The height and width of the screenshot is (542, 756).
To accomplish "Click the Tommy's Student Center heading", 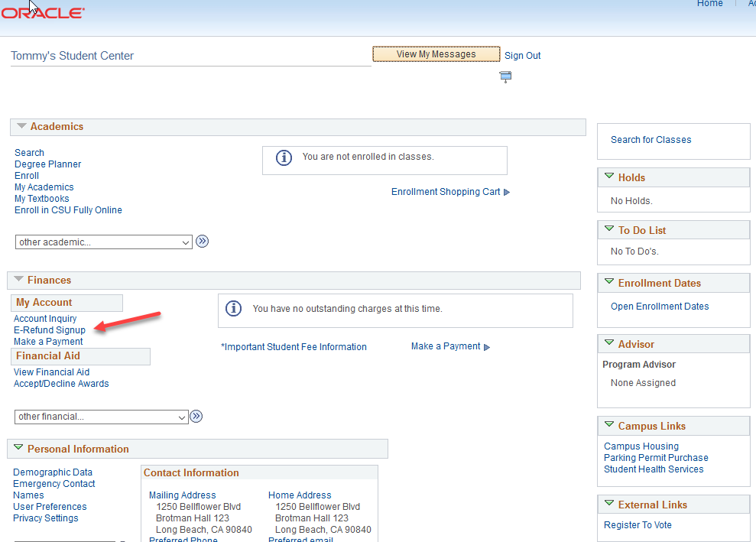I will click(73, 56).
